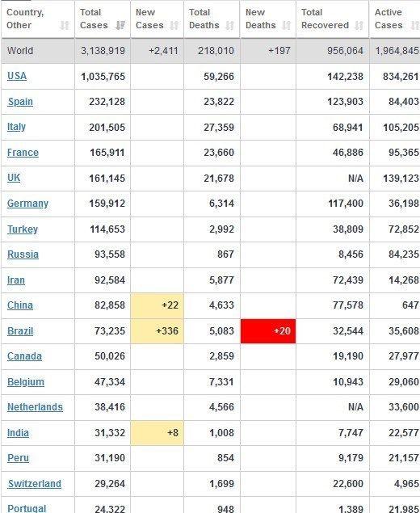This screenshot has height=513, width=420.
Task: Click Total Deaths sort arrows icon
Action: tap(229, 25)
